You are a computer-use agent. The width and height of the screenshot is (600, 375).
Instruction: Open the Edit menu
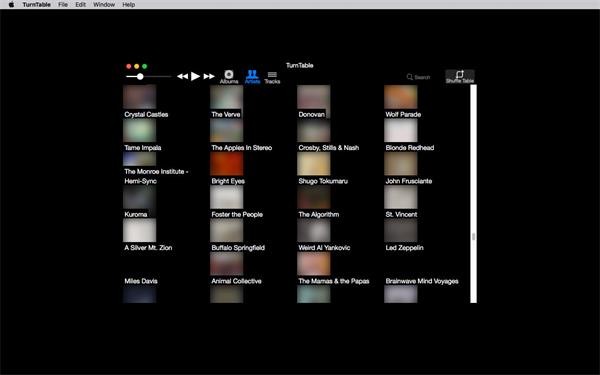pyautogui.click(x=80, y=5)
